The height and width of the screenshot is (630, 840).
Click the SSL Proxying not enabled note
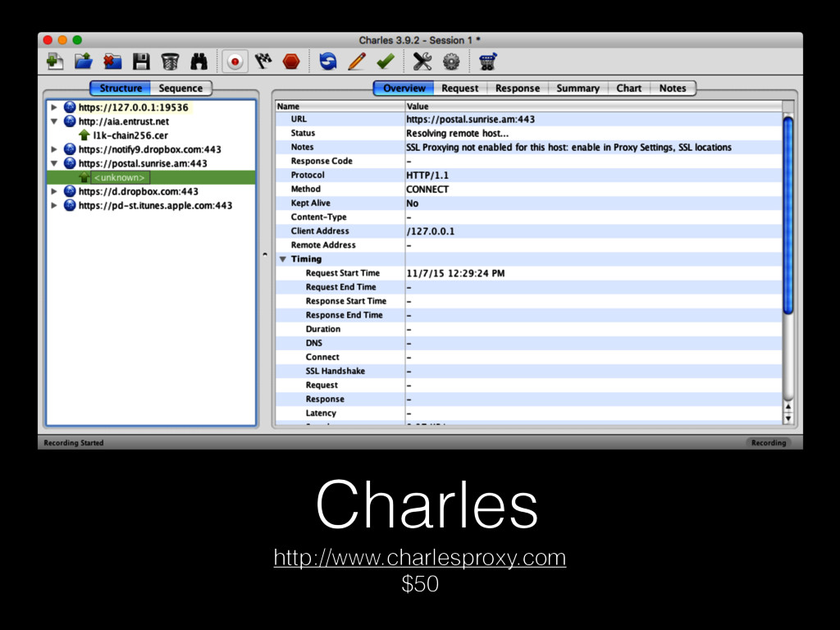[x=568, y=148]
